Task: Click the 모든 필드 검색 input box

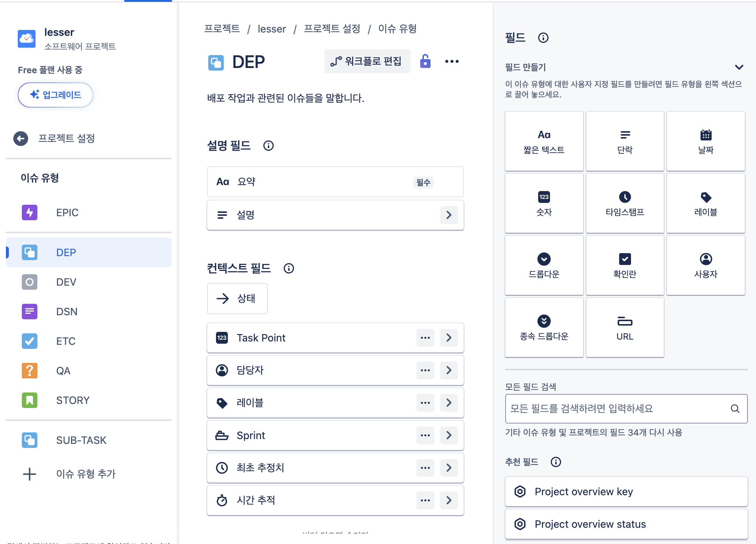Action: [x=627, y=409]
